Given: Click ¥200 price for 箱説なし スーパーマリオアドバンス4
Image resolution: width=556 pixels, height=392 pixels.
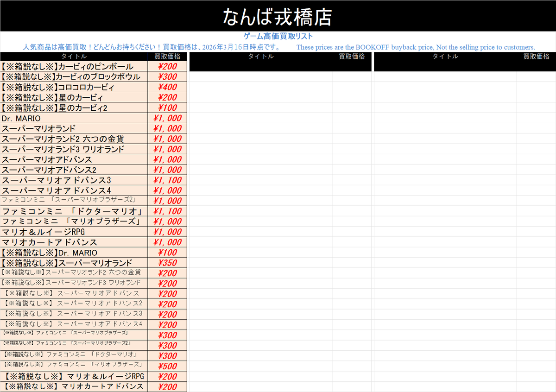Looking at the screenshot, I should [167, 325].
